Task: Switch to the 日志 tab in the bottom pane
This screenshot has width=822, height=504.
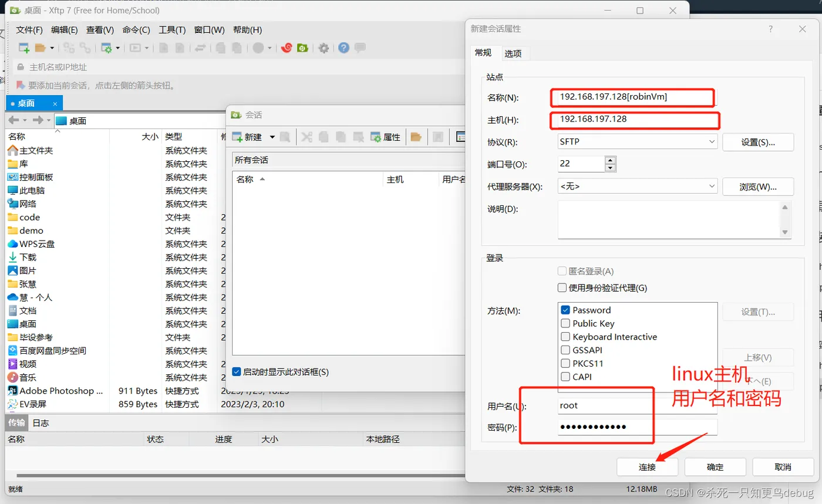Action: click(41, 422)
